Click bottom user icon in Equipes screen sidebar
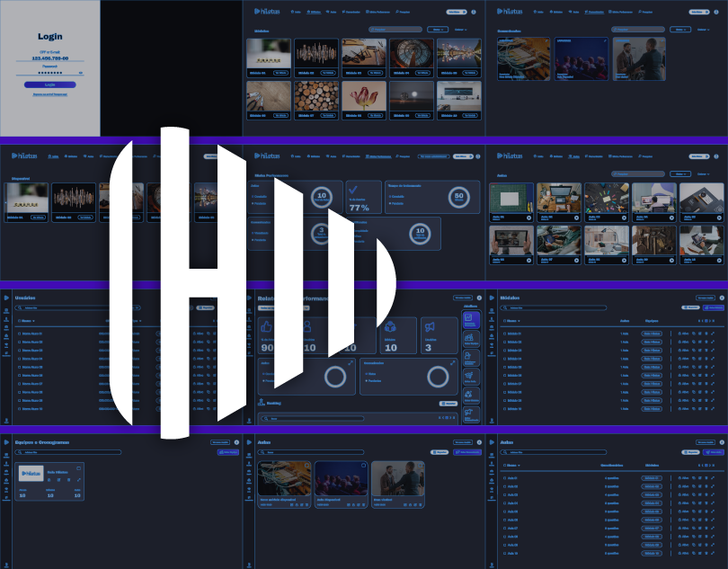This screenshot has width=728, height=569. [6, 565]
